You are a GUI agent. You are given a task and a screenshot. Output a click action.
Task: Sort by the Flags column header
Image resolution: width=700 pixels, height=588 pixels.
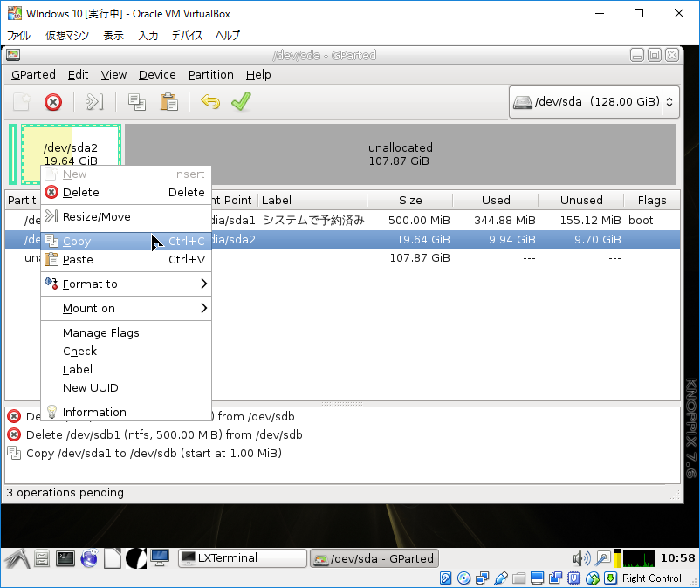(652, 200)
